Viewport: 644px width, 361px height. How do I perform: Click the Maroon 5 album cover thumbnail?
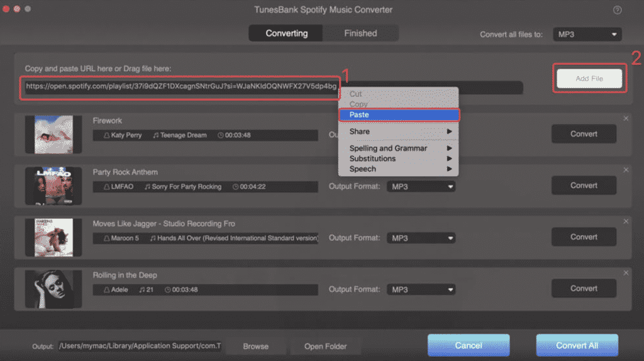pyautogui.click(x=53, y=237)
